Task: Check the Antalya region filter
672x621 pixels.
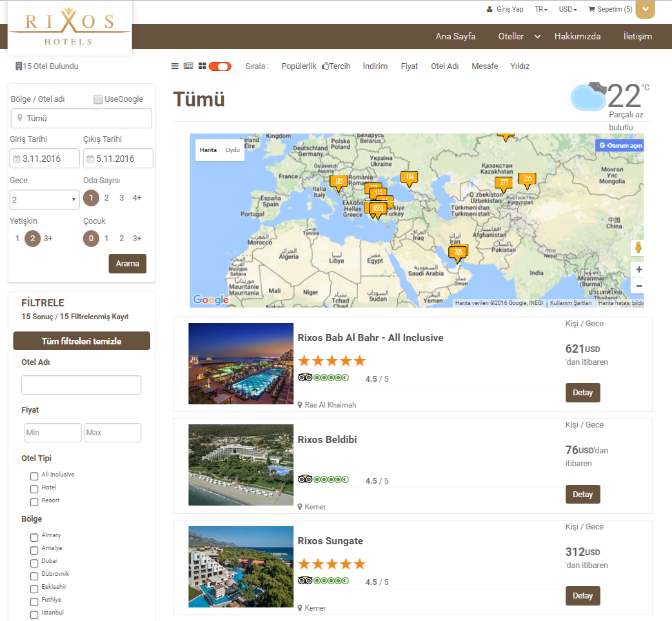Action: (34, 550)
